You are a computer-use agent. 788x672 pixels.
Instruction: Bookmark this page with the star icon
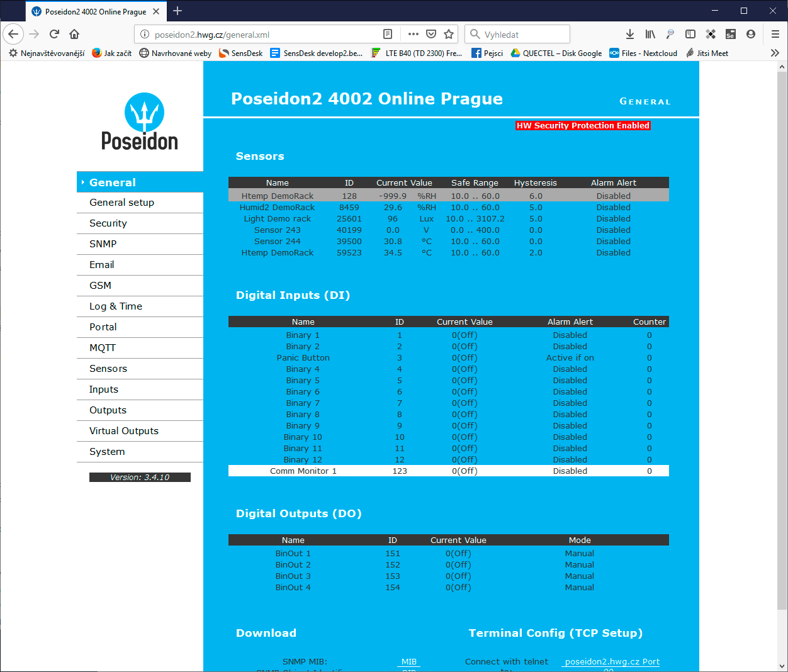click(449, 34)
